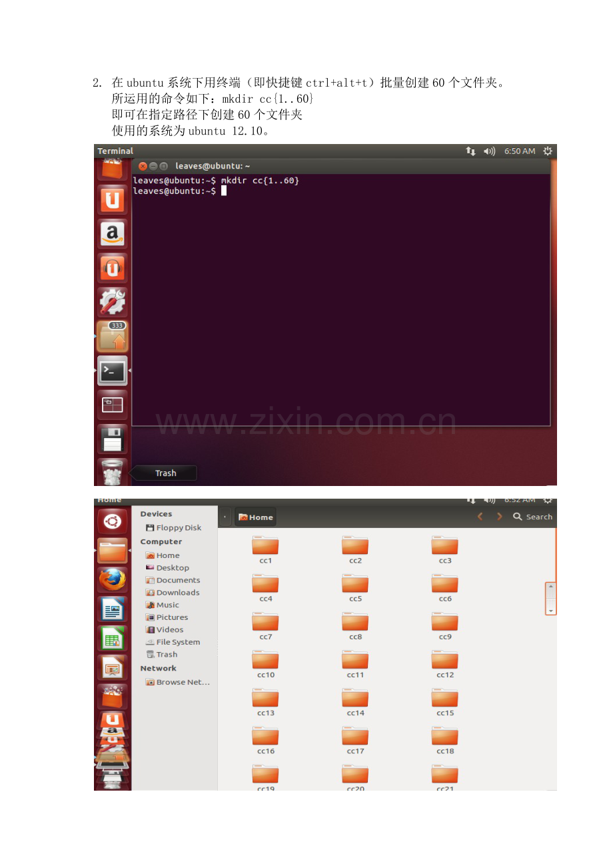Open Trash in the launcher

click(x=112, y=473)
